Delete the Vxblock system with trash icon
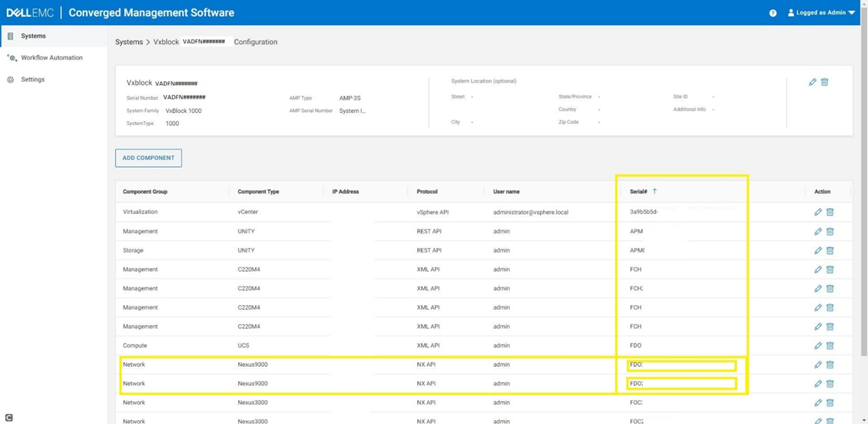This screenshot has height=424, width=868. click(824, 82)
